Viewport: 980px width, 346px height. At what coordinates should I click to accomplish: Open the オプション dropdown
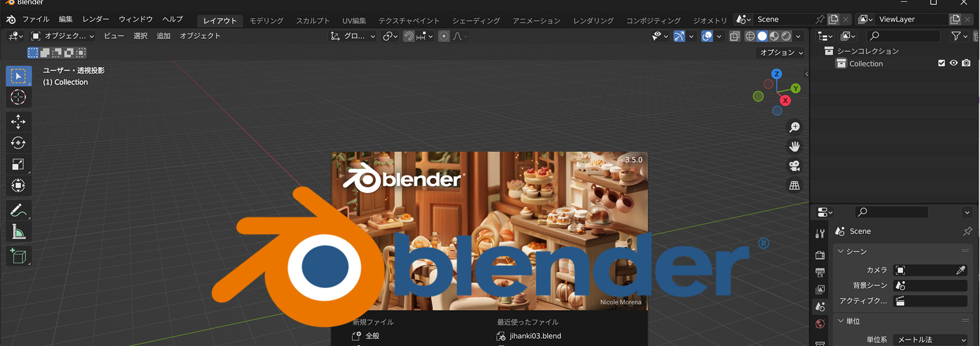(781, 52)
